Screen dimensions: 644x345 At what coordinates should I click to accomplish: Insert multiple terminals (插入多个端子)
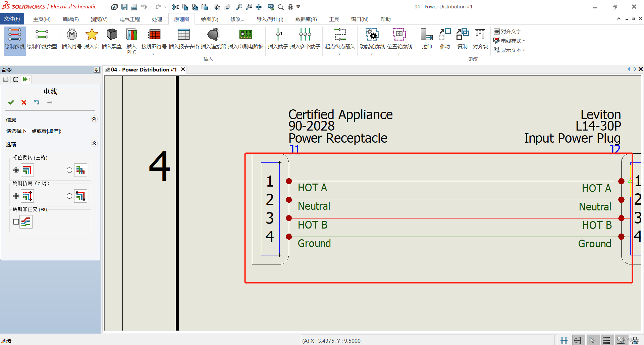point(305,39)
